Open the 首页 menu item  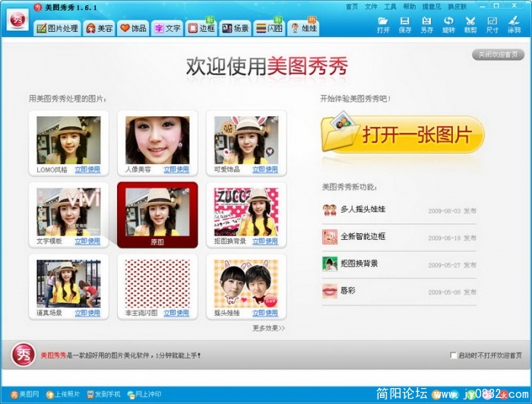[x=352, y=6]
